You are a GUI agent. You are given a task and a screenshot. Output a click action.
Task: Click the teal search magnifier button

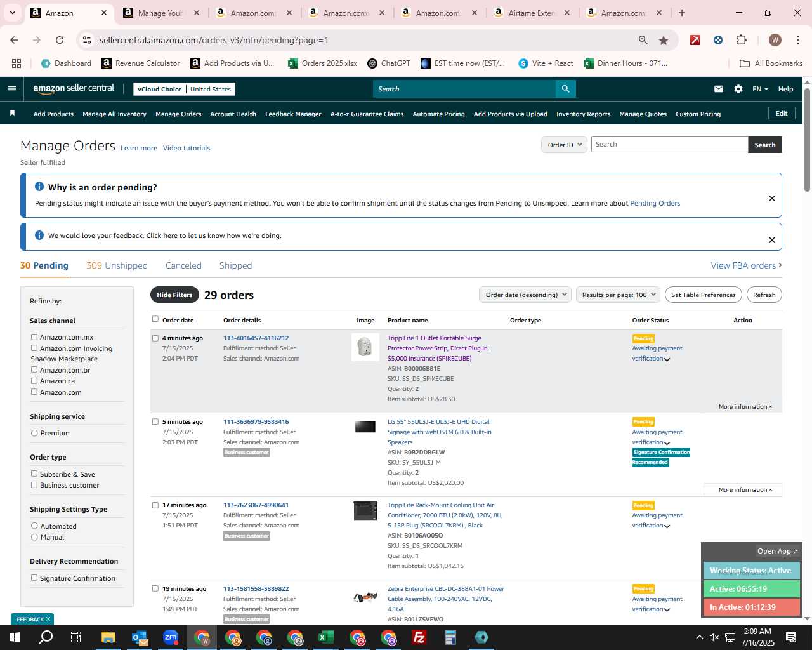565,89
